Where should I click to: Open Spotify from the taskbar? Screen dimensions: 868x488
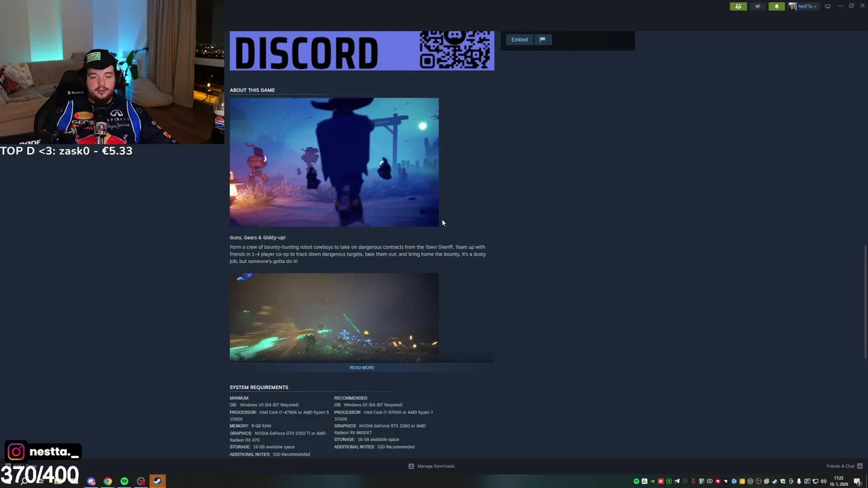pos(124,481)
